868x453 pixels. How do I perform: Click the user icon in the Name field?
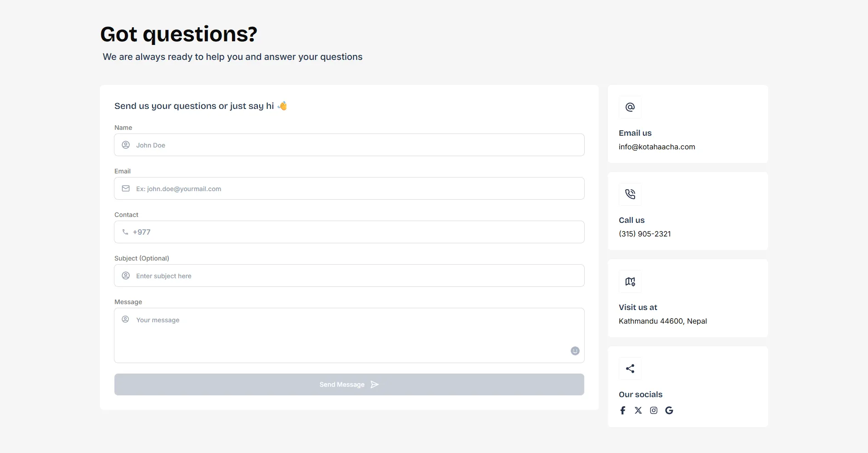[126, 145]
